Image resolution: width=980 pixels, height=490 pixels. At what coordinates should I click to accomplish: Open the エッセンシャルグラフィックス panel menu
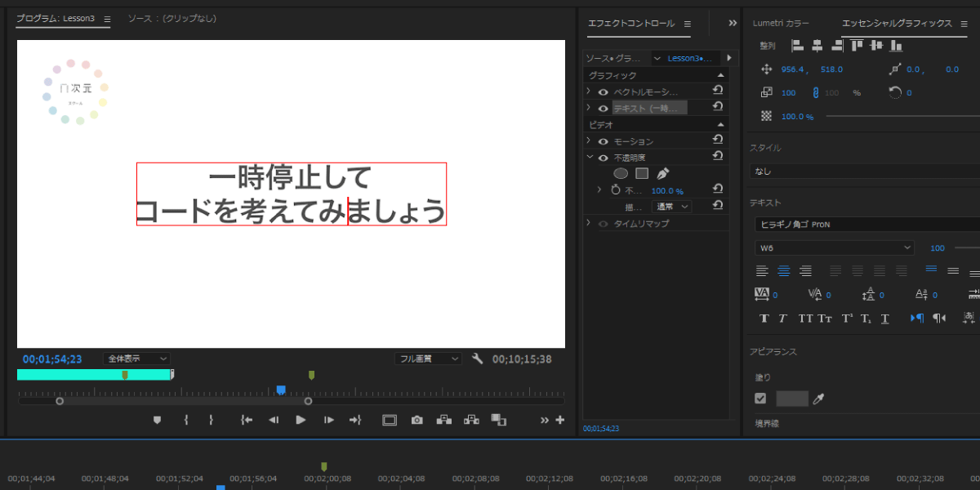click(965, 24)
